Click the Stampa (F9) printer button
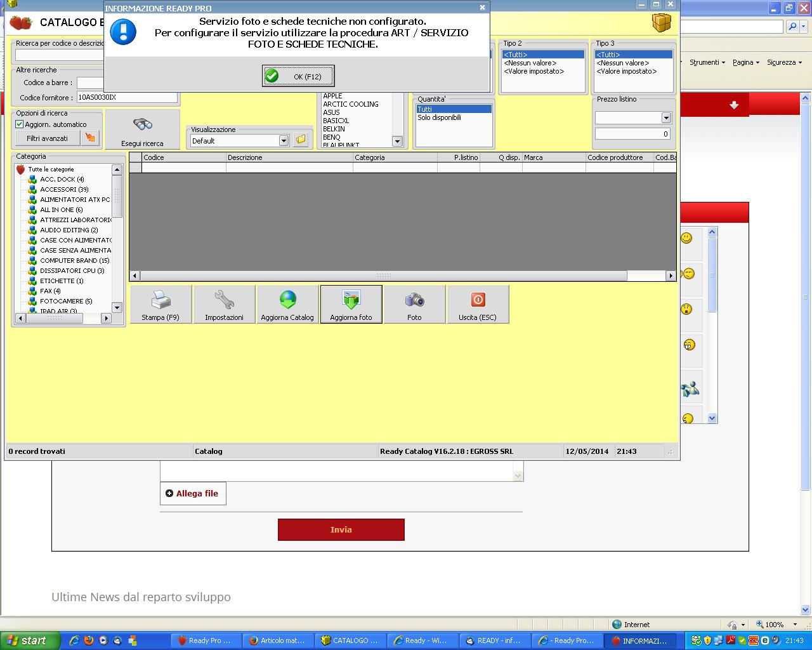This screenshot has height=650, width=812. coord(160,304)
